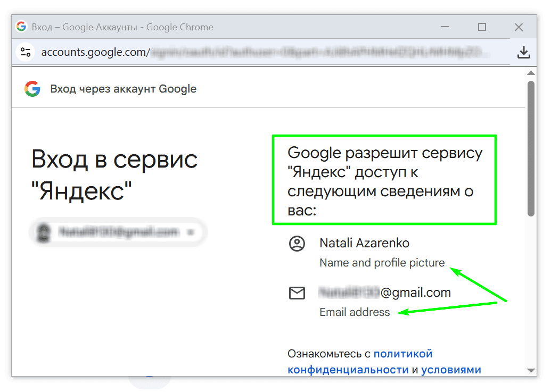Maximize the Chrome popup window

482,27
